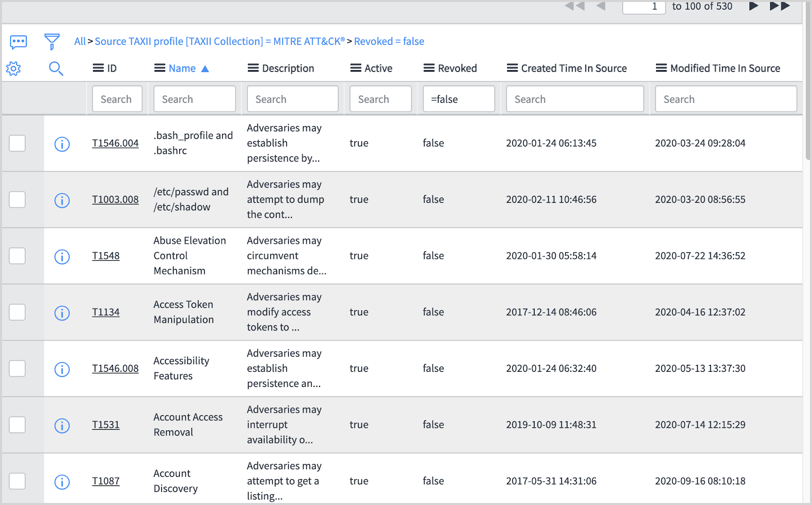The image size is (812, 505).
Task: Open the activity stream speech bubble icon
Action: [x=19, y=42]
